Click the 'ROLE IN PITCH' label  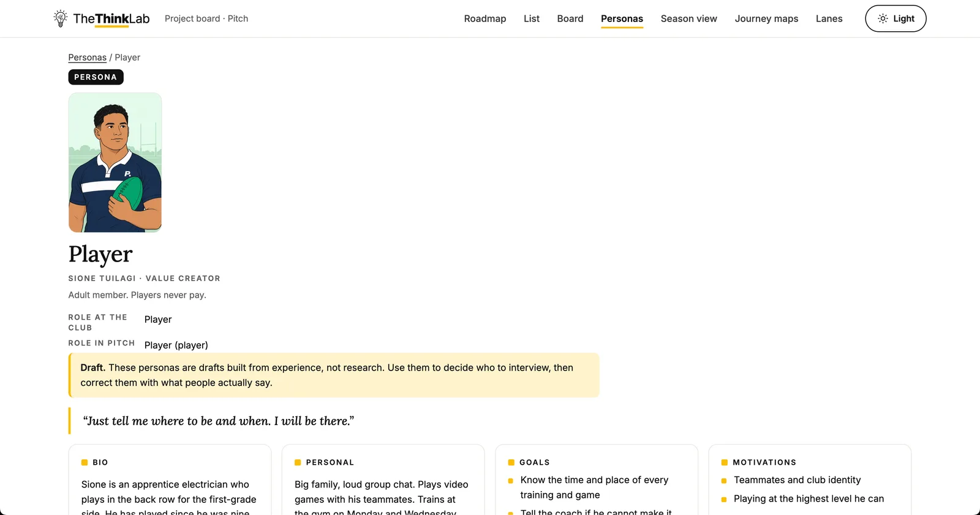(102, 343)
